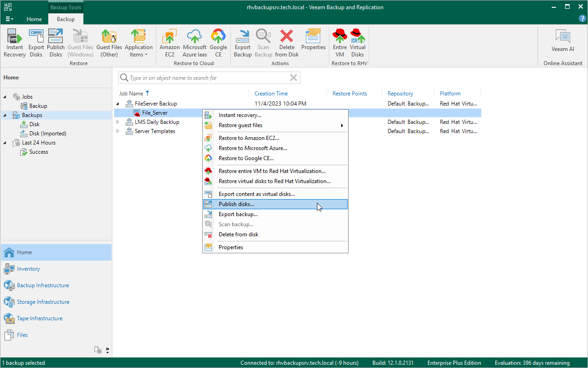
Task: Expand the LMS Daily Backup row
Action: [x=117, y=122]
